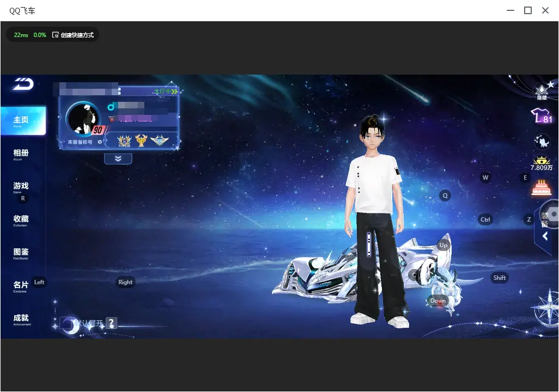
Task: Click the Down key overlay button
Action: point(438,301)
